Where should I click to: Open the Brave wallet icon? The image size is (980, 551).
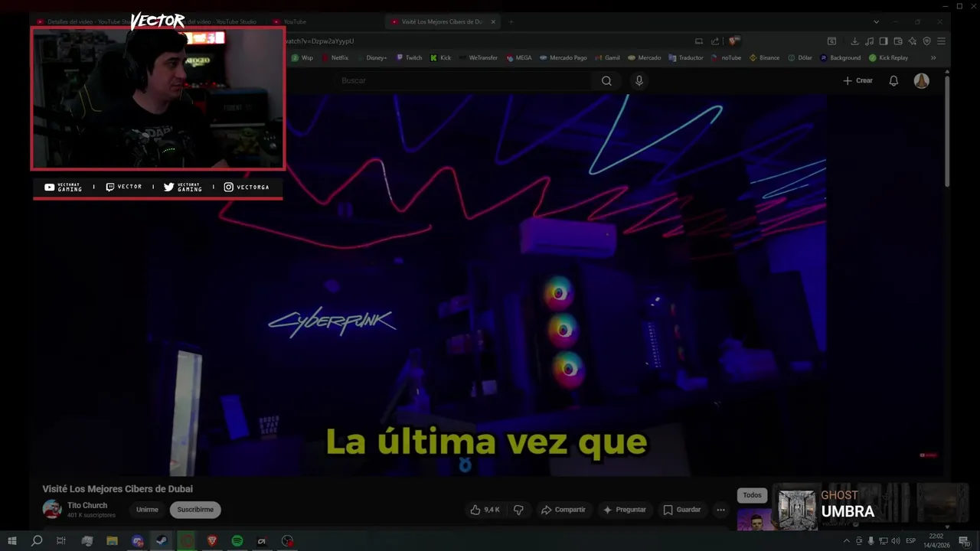(x=898, y=41)
